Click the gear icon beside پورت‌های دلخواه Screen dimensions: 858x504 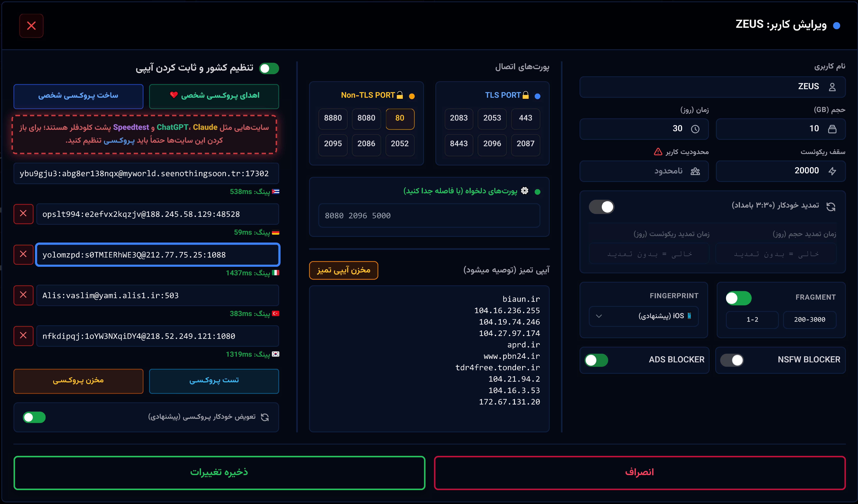click(525, 191)
